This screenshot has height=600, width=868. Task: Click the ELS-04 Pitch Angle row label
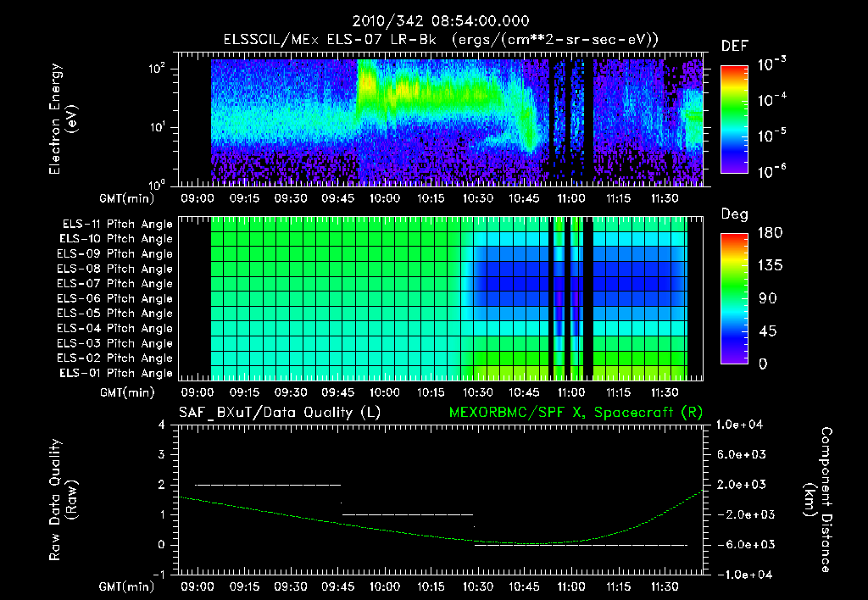click(x=114, y=329)
